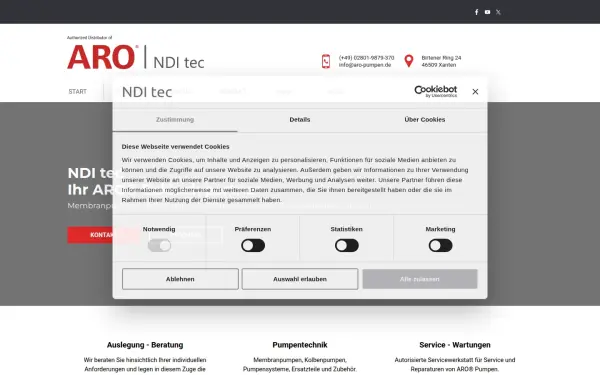The width and height of the screenshot is (600, 375).
Task: Click the red phone icon in header
Action: [x=326, y=61]
